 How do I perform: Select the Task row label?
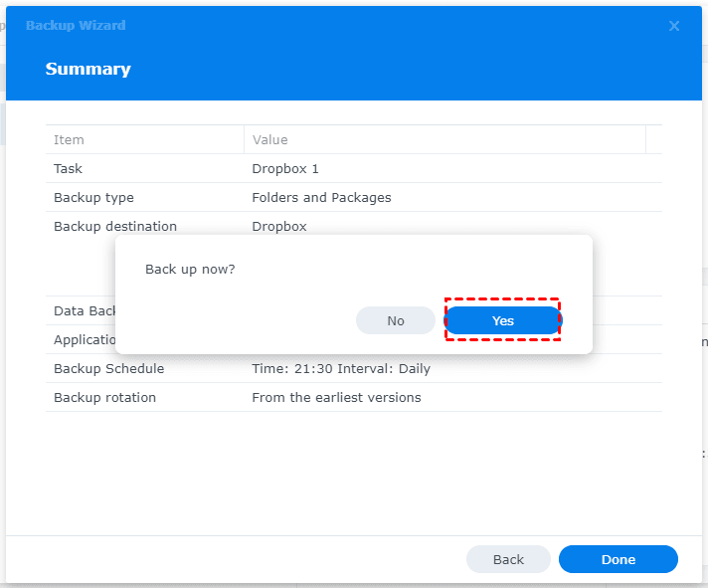69,169
